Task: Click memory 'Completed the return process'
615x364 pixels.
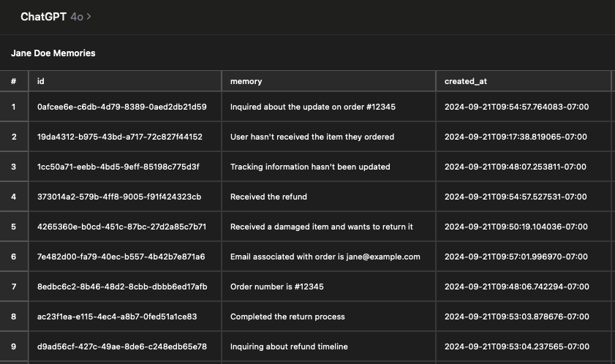Action: point(287,316)
